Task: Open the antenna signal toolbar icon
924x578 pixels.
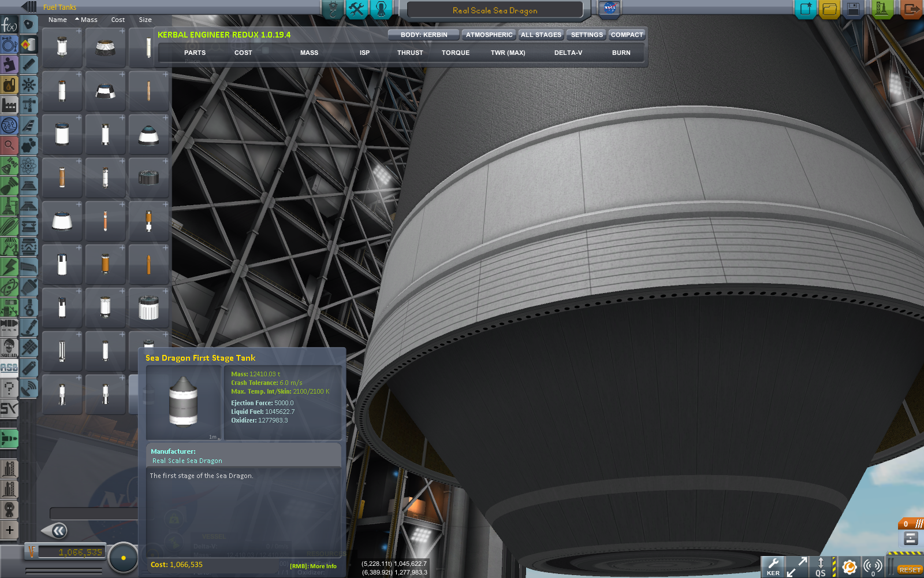Action: [872, 566]
